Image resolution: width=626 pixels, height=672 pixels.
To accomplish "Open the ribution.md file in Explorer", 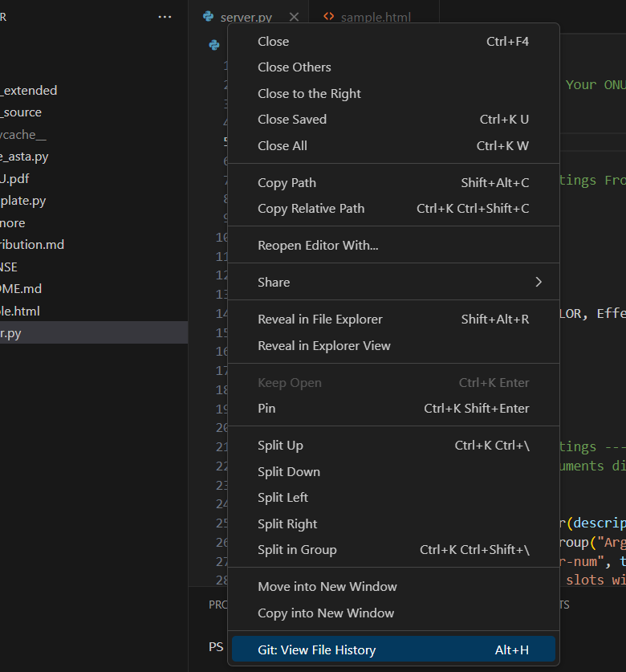I will pyautogui.click(x=94, y=245).
